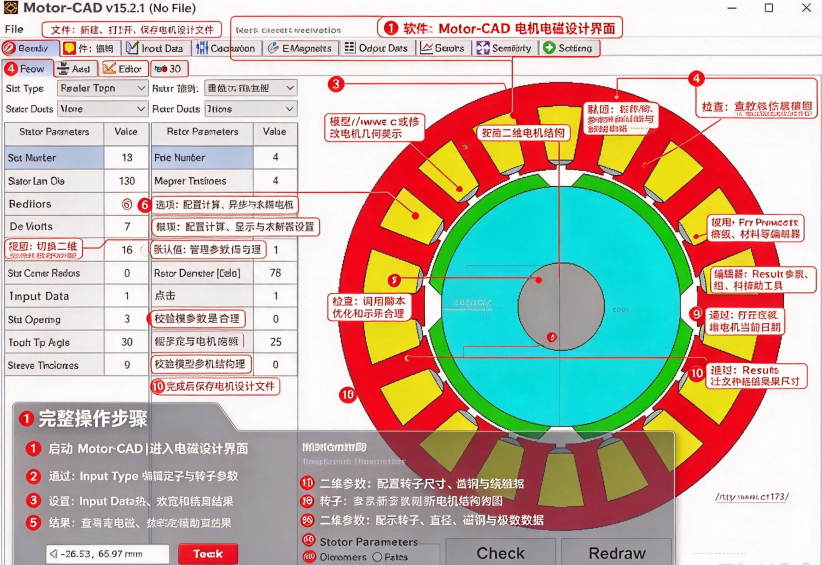The width and height of the screenshot is (822, 565).
Task: Select the Sbt Murter row label
Action: pyautogui.click(x=55, y=158)
